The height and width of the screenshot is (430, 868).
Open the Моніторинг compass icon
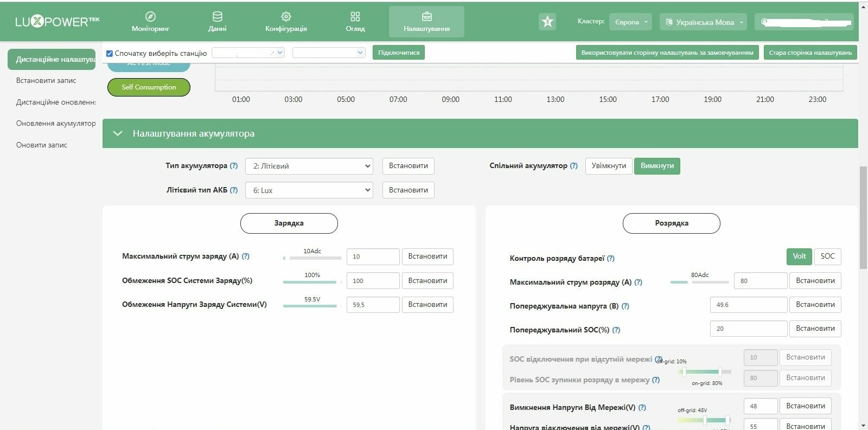[151, 17]
